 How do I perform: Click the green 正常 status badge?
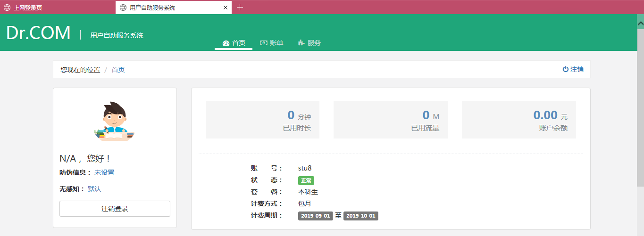[x=306, y=180]
